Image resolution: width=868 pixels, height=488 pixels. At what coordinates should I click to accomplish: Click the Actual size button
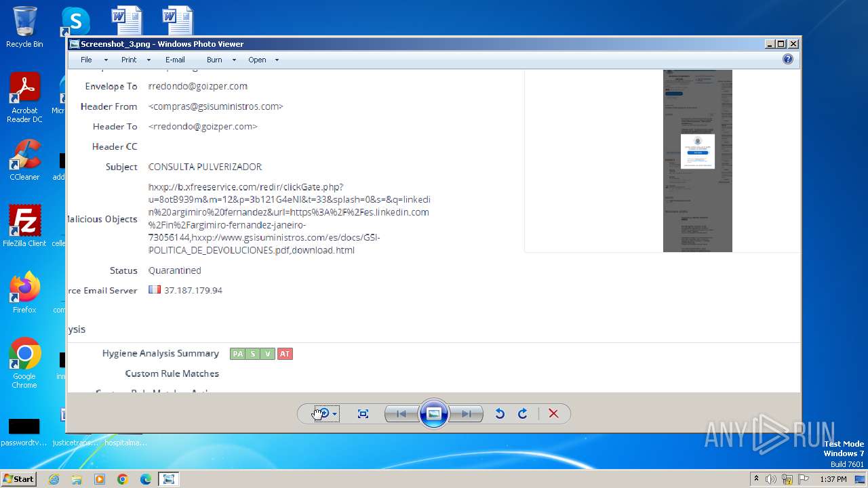pyautogui.click(x=363, y=413)
